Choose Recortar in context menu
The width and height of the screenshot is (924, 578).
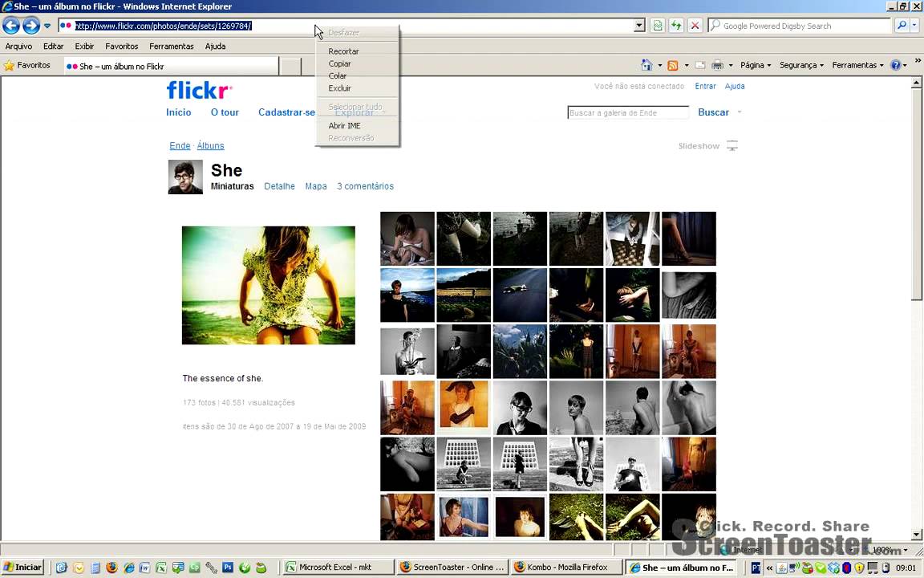tap(358, 51)
